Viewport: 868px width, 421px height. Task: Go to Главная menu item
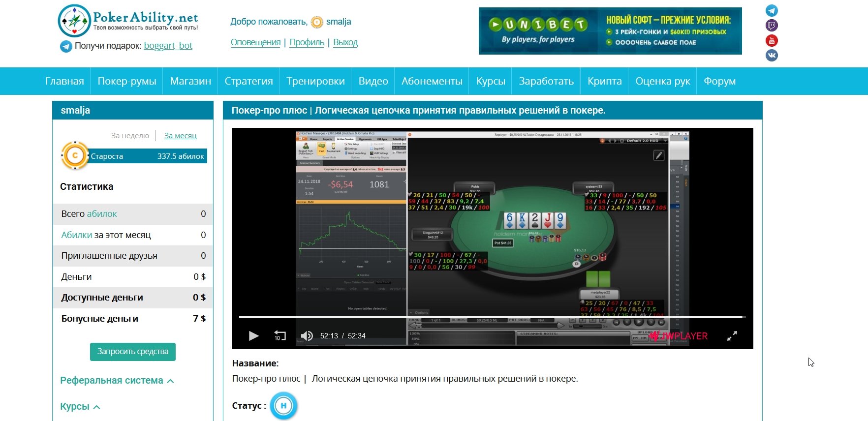[64, 81]
